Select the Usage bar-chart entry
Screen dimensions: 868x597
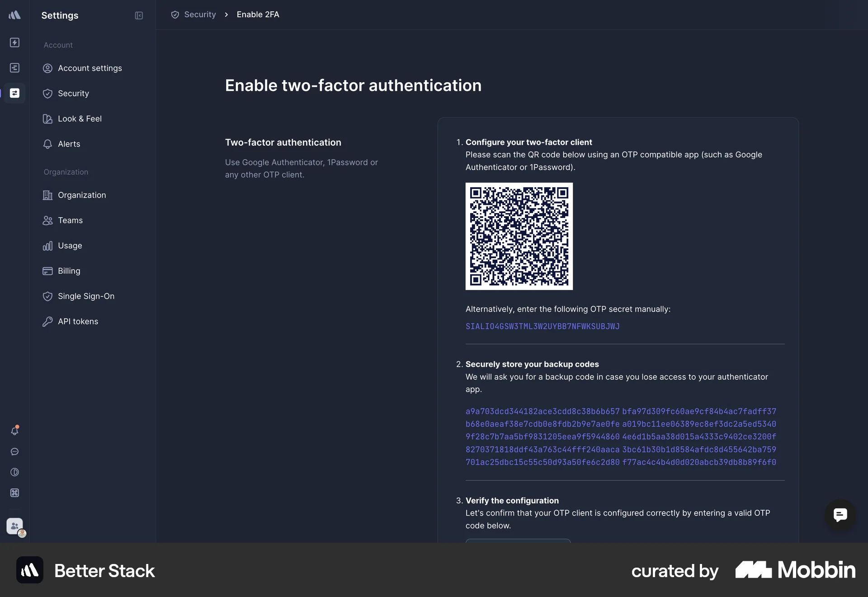(70, 246)
